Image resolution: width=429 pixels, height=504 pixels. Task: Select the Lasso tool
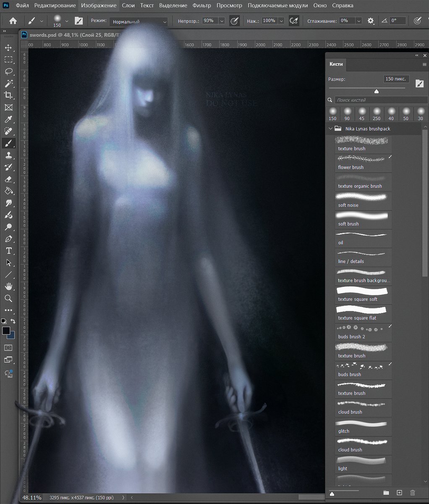point(8,71)
